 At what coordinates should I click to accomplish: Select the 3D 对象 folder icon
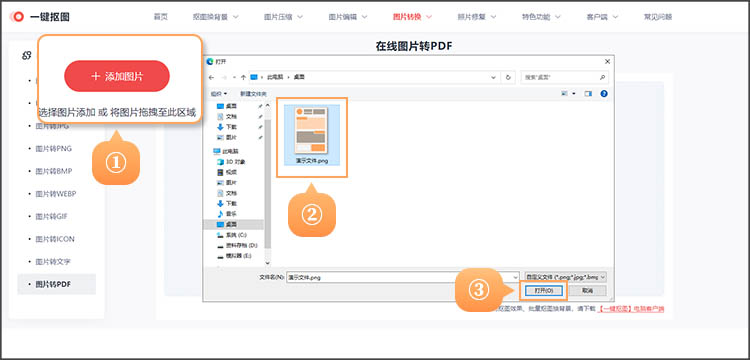[220, 162]
